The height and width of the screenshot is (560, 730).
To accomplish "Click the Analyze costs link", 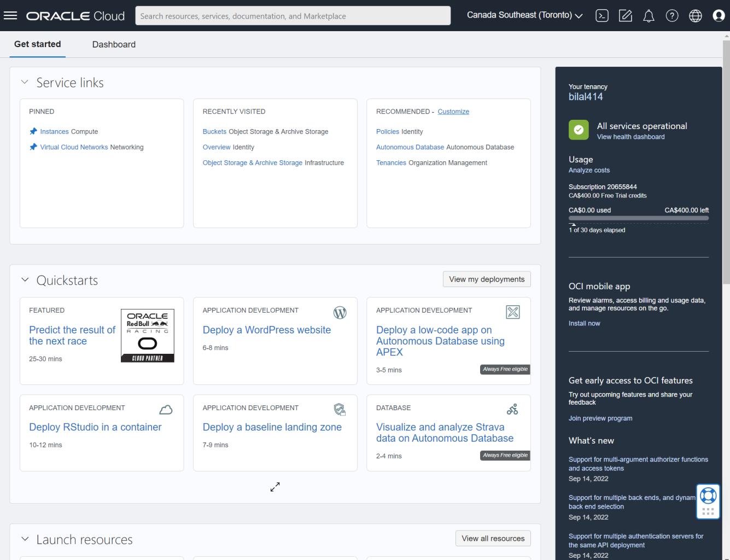I will point(589,170).
